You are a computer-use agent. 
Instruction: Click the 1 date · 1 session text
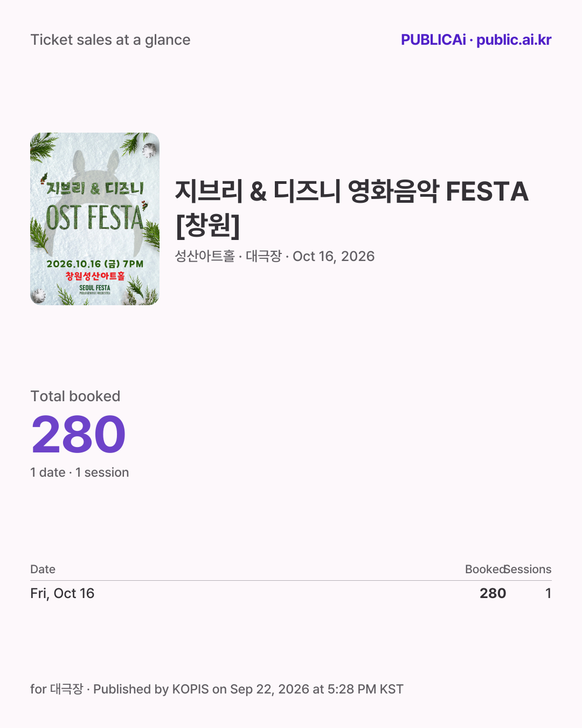click(80, 472)
